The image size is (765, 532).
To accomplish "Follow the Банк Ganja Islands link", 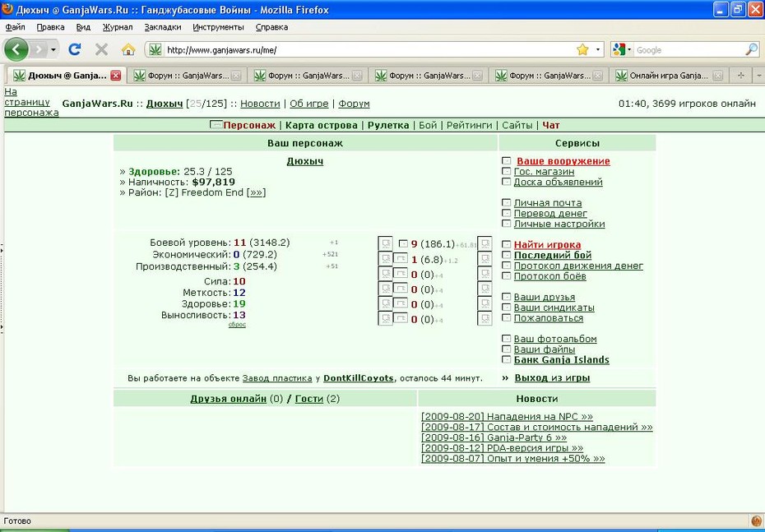I will click(562, 360).
